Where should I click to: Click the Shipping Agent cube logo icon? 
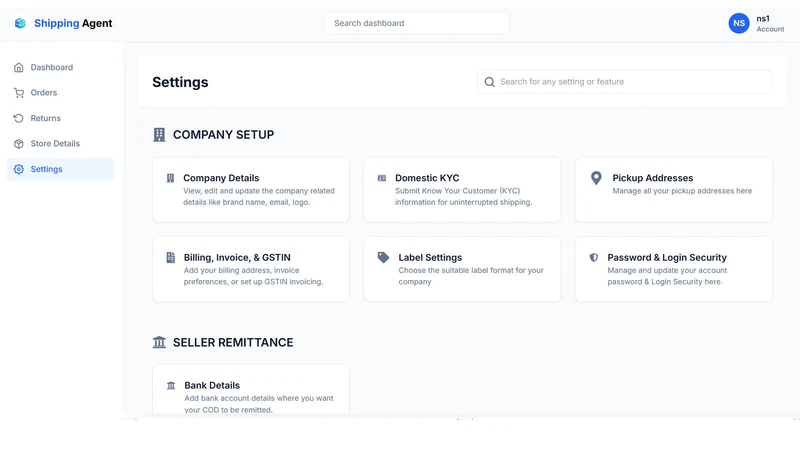[x=20, y=23]
